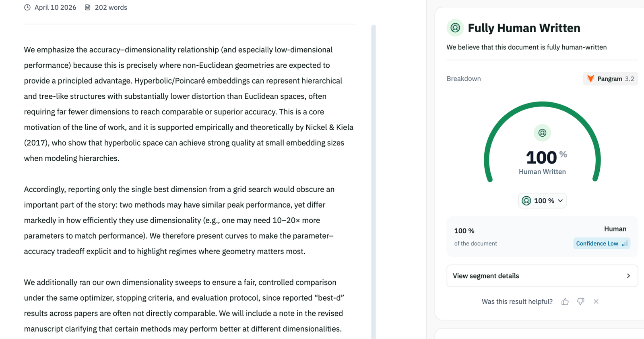Click the Breakdown section label
644x339 pixels.
pos(463,79)
